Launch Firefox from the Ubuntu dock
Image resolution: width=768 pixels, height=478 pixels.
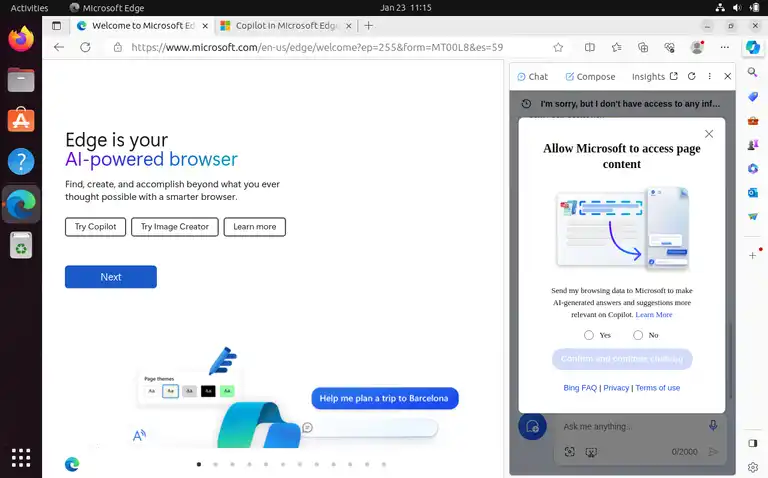[21, 39]
